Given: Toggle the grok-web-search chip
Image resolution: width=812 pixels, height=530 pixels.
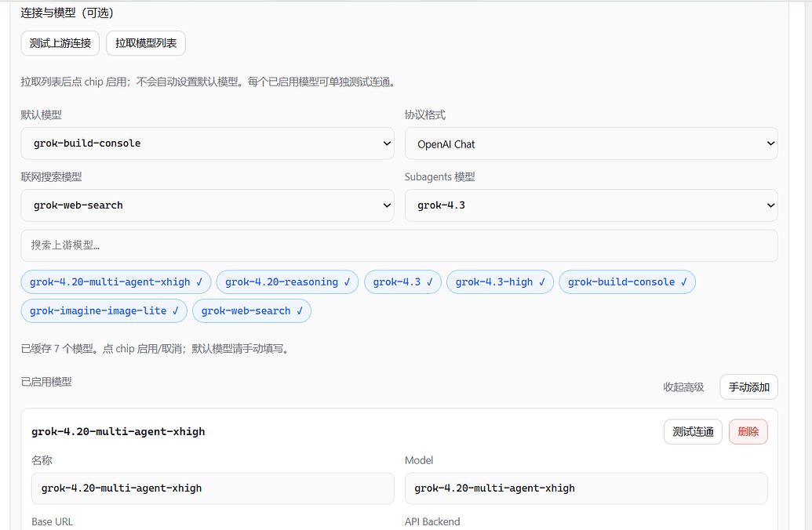Looking at the screenshot, I should [252, 311].
